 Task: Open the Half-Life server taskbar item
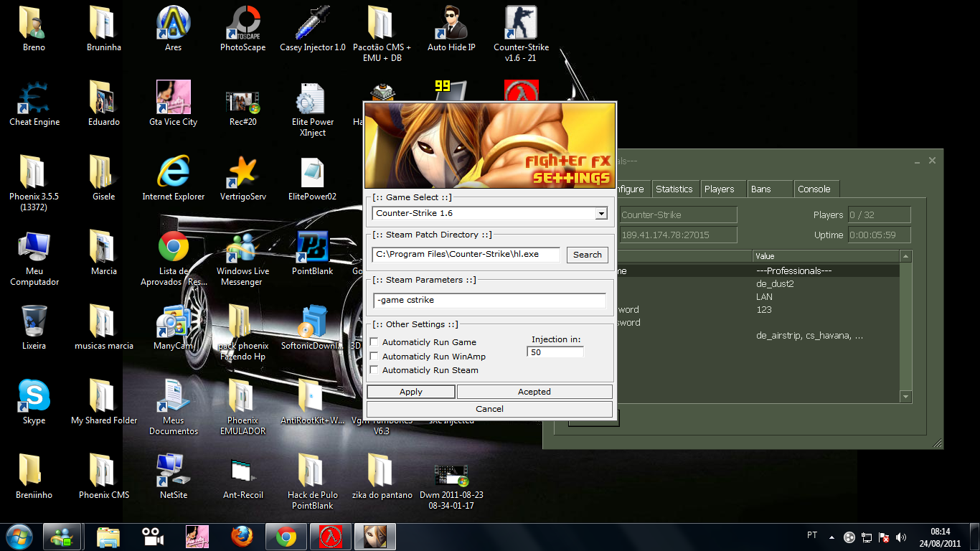331,537
